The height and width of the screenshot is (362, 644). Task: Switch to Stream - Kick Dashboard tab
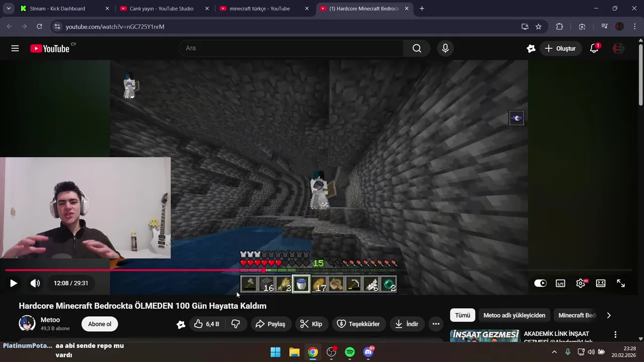63,9
